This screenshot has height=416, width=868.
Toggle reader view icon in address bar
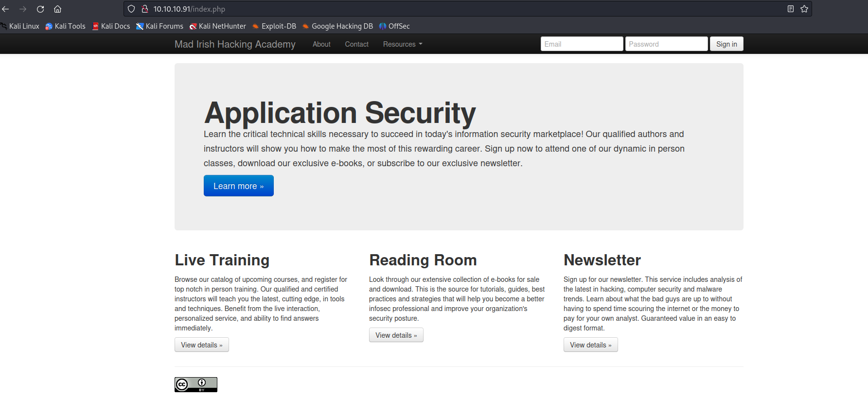pyautogui.click(x=791, y=9)
